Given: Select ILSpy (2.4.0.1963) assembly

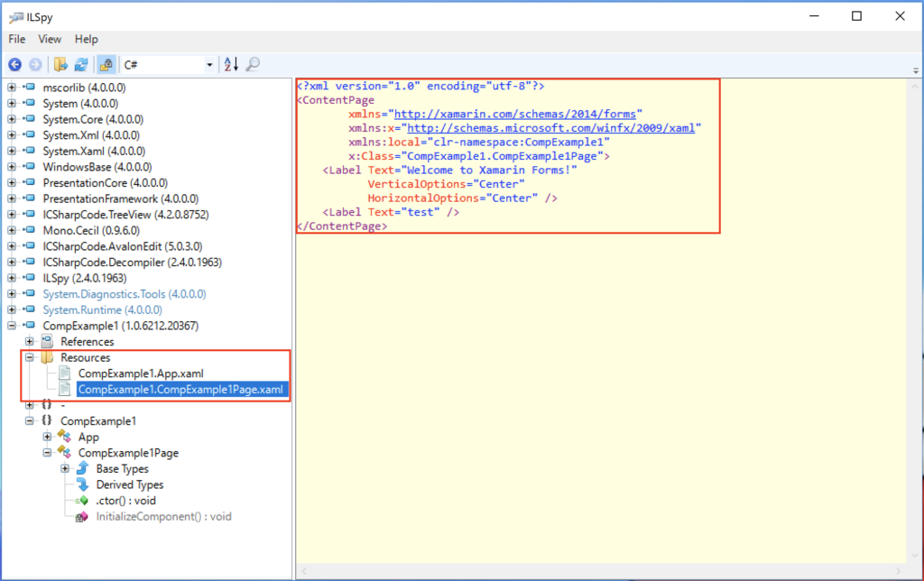Looking at the screenshot, I should pos(84,278).
